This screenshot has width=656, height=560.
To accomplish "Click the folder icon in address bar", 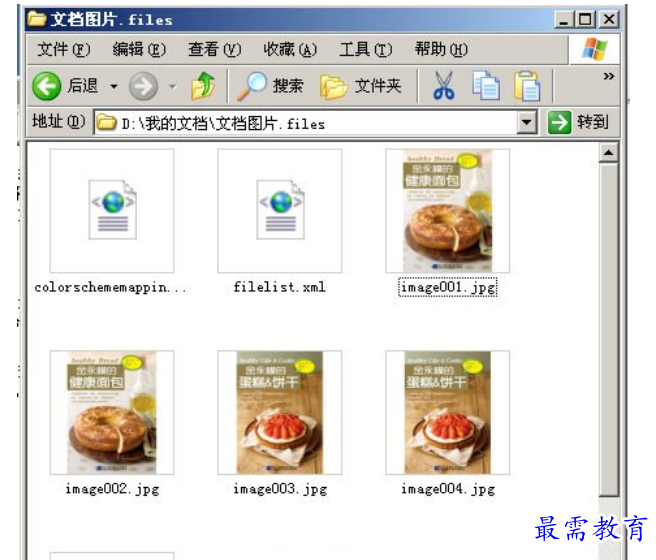I will [x=106, y=123].
